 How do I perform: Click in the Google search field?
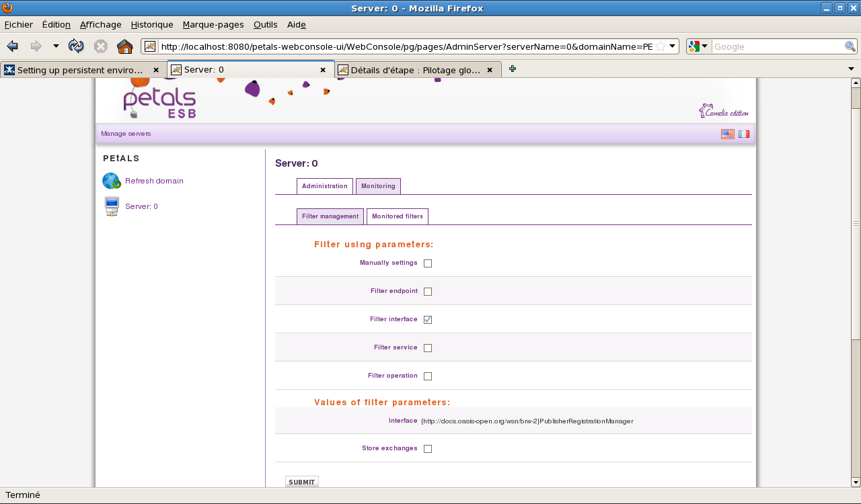[777, 46]
